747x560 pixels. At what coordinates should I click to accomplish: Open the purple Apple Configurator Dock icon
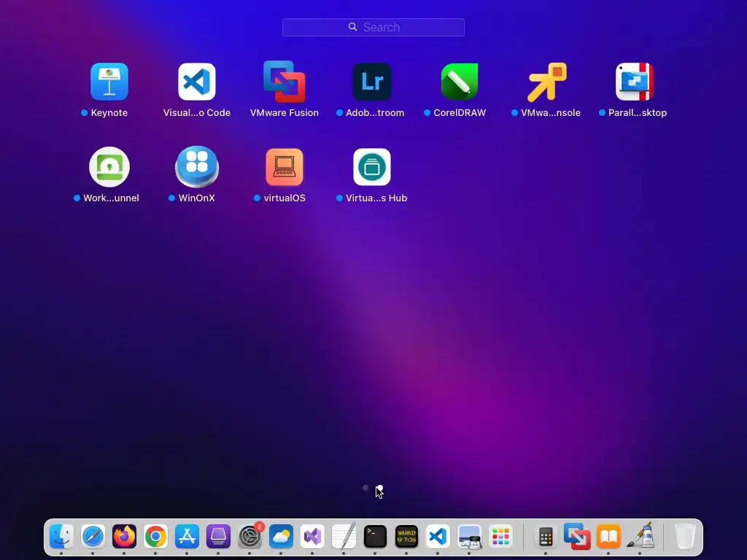click(x=218, y=536)
